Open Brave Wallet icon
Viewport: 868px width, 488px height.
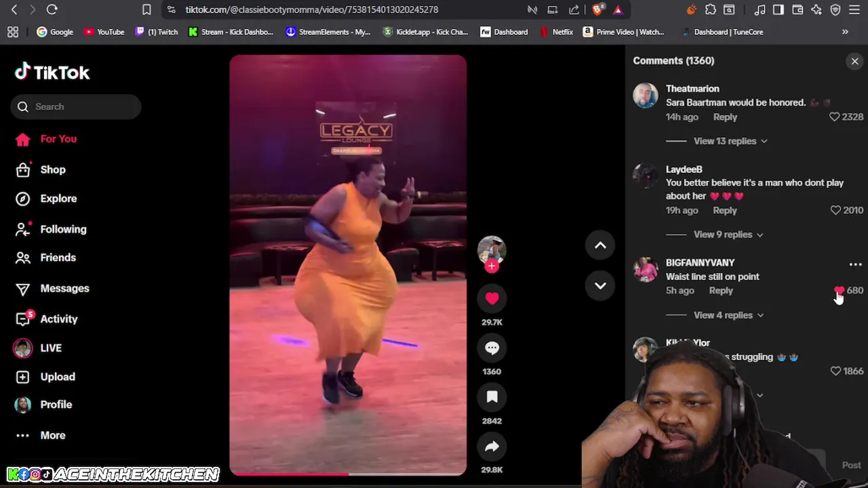pos(797,9)
